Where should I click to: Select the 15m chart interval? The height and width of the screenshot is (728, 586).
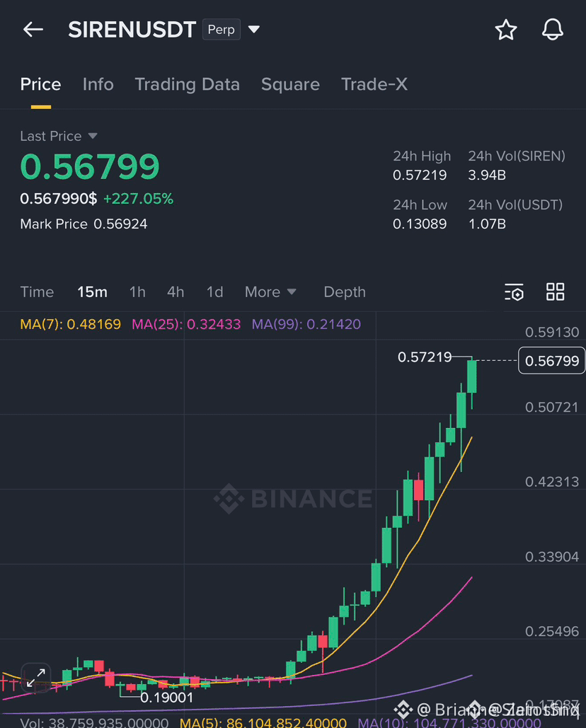(x=93, y=292)
